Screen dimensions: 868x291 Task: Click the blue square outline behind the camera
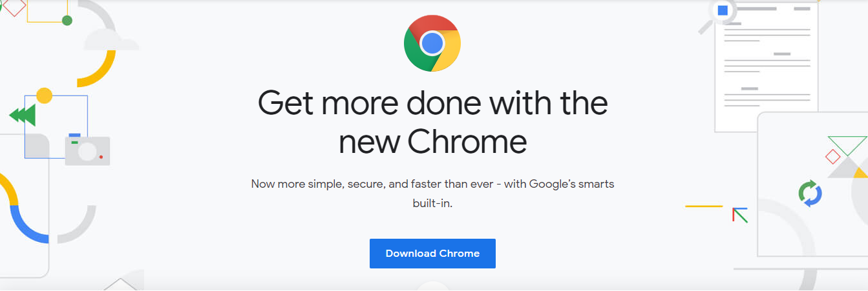tap(56, 126)
